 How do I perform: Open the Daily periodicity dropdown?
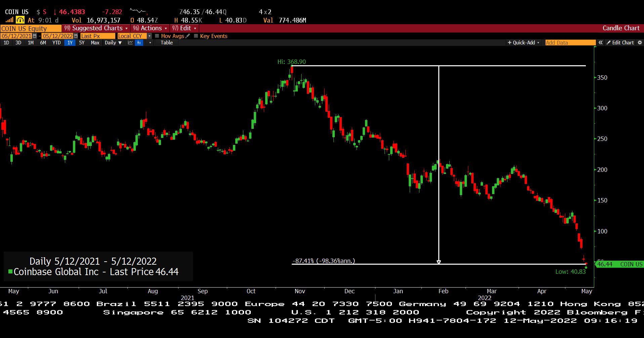pos(113,43)
